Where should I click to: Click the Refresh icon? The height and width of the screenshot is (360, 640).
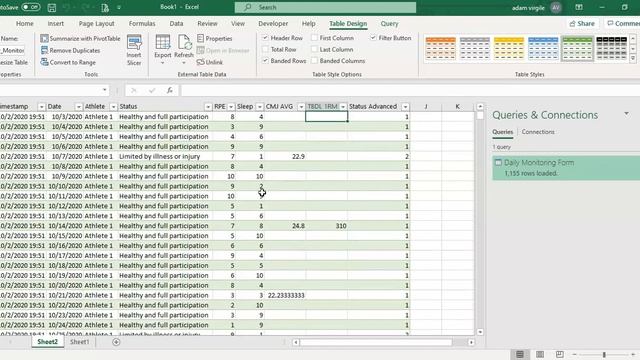[x=184, y=42]
